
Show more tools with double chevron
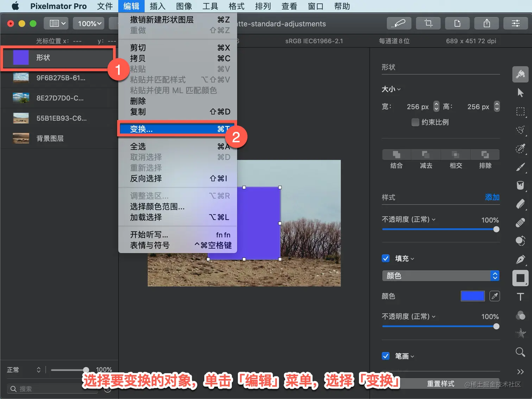point(520,372)
